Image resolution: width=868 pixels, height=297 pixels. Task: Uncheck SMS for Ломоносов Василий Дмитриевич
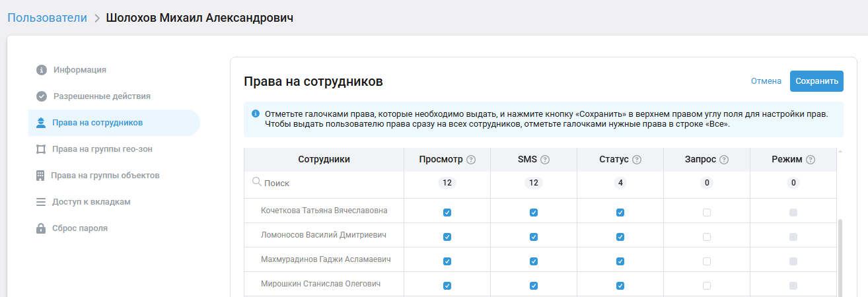coord(534,237)
